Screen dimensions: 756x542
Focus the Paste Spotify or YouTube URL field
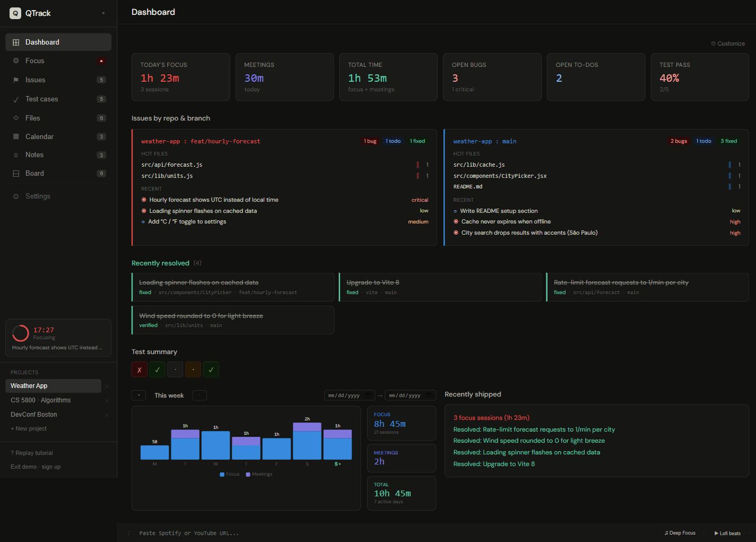(393, 533)
